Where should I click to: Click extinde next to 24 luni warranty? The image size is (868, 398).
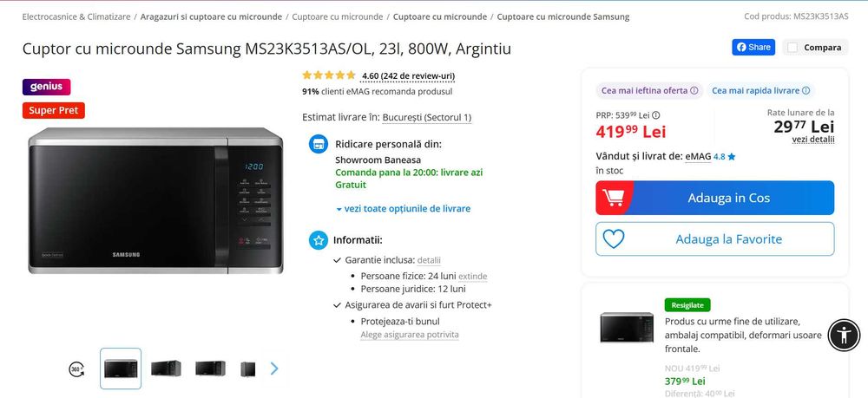click(x=473, y=277)
